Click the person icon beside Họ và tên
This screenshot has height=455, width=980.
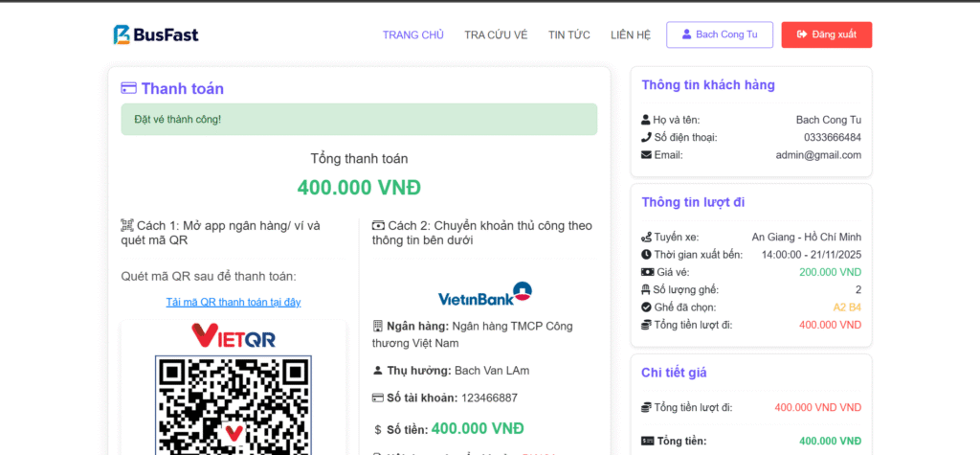coord(646,120)
